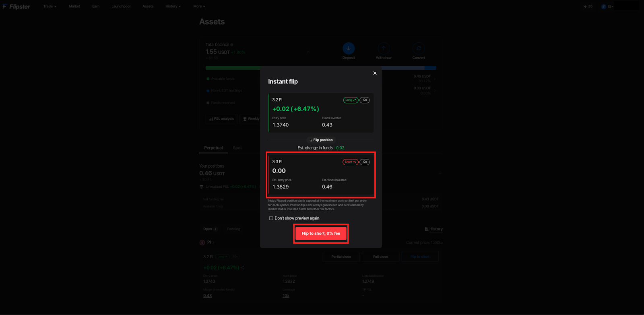
Task: Close the Instant flip dialog
Action: (x=375, y=73)
